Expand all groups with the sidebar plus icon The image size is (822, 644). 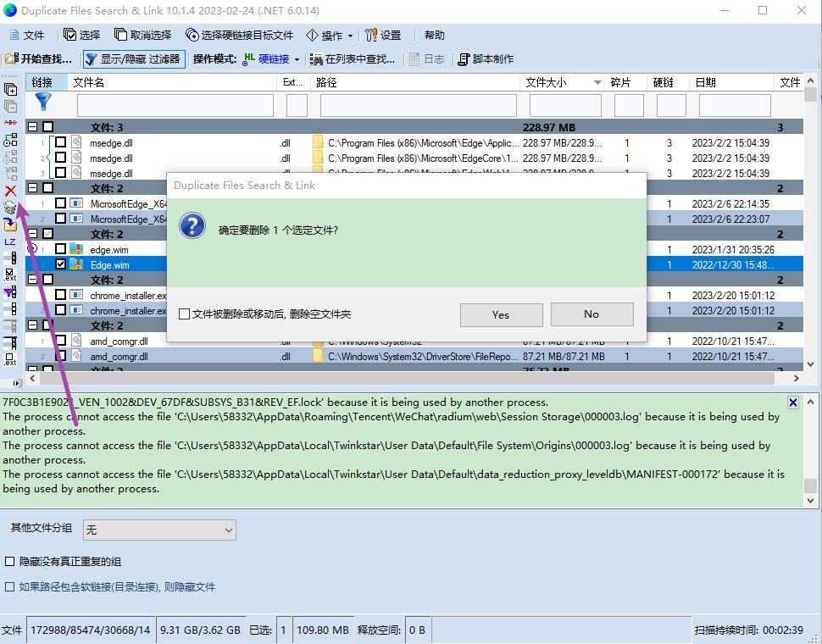coord(10,89)
